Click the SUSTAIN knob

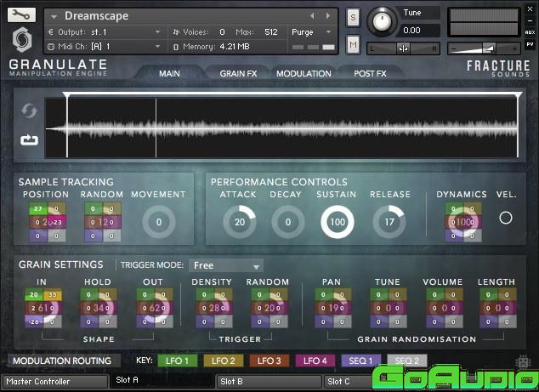[x=338, y=222]
